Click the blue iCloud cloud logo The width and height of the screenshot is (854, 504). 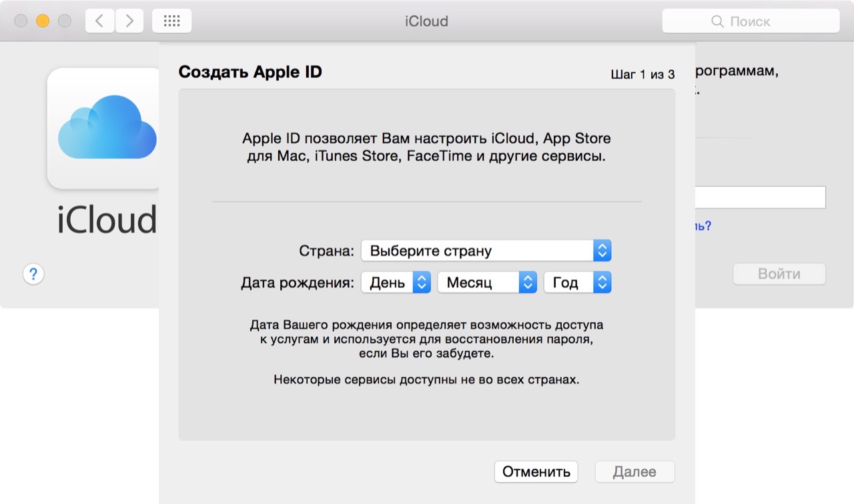point(107,127)
